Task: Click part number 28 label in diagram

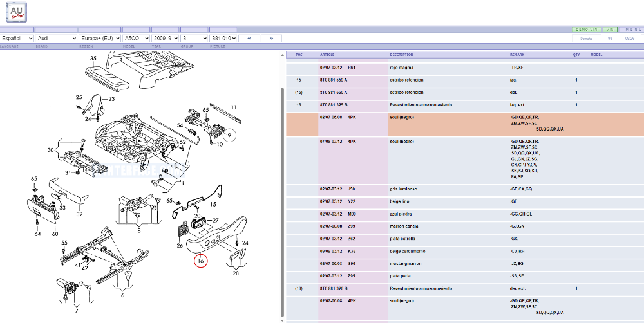Action: 236,273
